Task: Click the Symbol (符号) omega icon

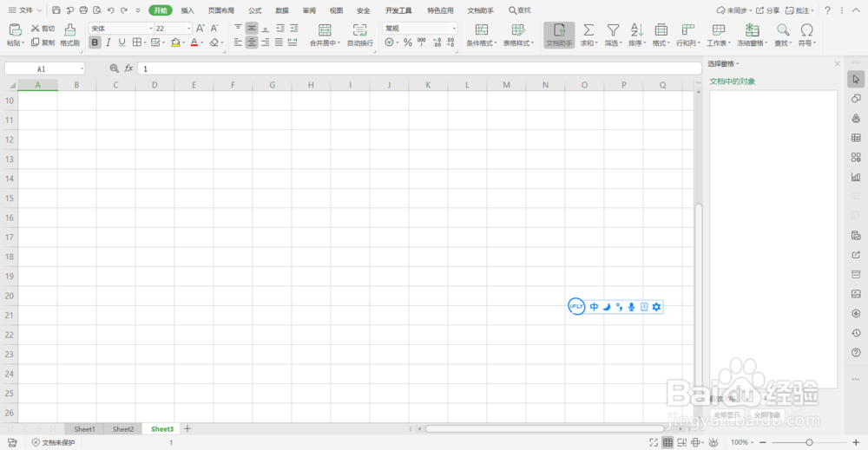Action: tap(806, 29)
